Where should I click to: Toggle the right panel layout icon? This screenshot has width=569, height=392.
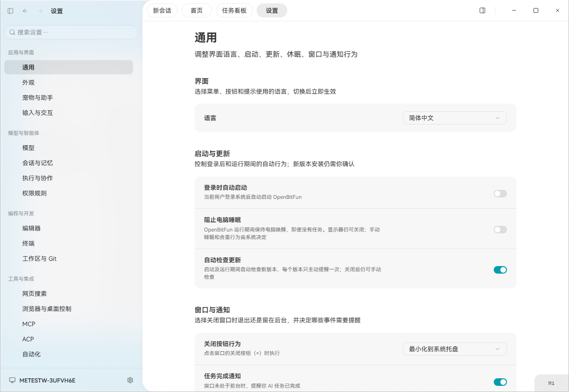click(x=482, y=10)
